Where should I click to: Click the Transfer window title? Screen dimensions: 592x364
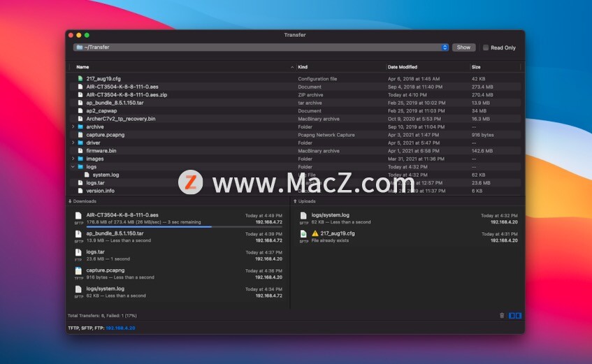pos(295,35)
